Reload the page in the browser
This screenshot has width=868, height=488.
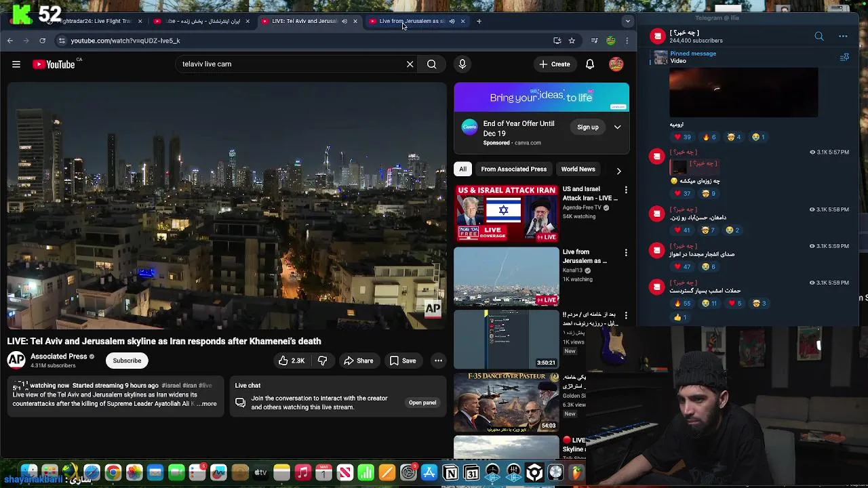[42, 41]
